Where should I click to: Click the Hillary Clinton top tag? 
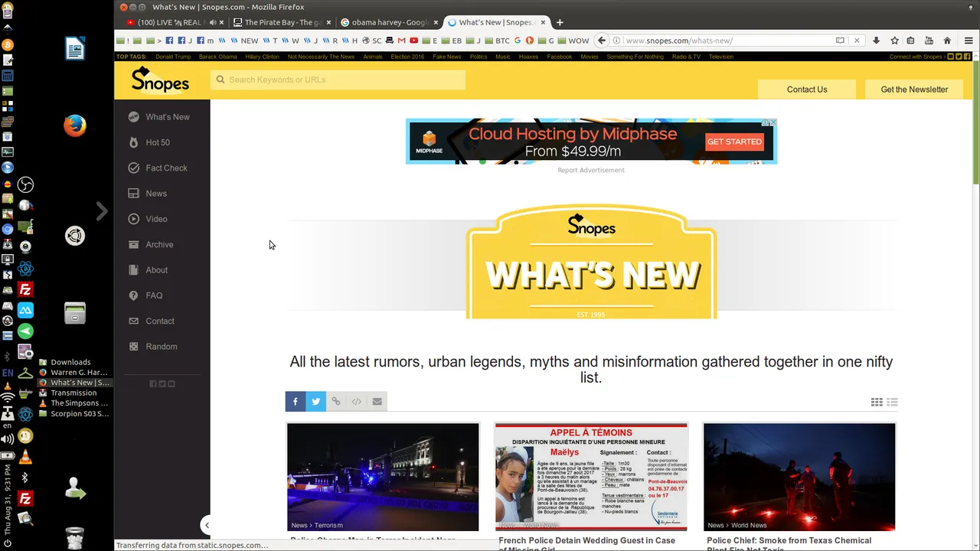pos(263,57)
